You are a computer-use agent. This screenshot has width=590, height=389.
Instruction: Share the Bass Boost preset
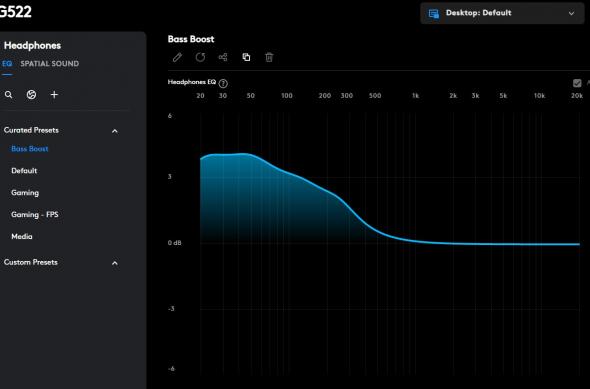point(223,57)
